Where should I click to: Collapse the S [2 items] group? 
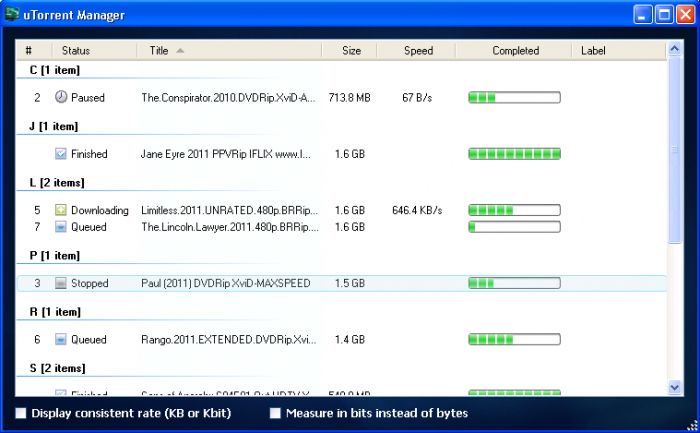coord(58,368)
